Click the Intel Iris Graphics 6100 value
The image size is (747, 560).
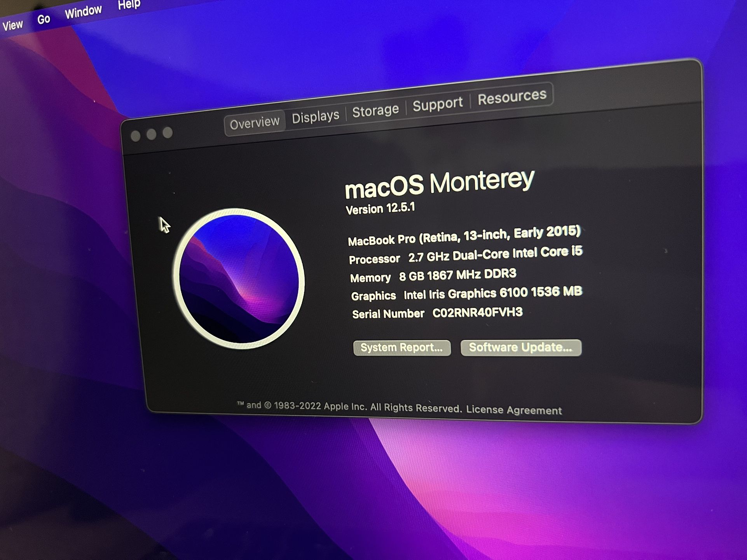click(493, 293)
